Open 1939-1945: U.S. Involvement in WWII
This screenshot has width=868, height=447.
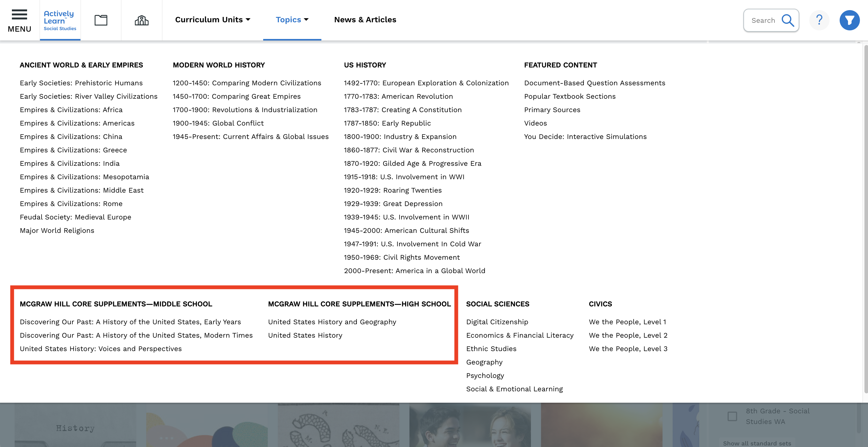(406, 217)
